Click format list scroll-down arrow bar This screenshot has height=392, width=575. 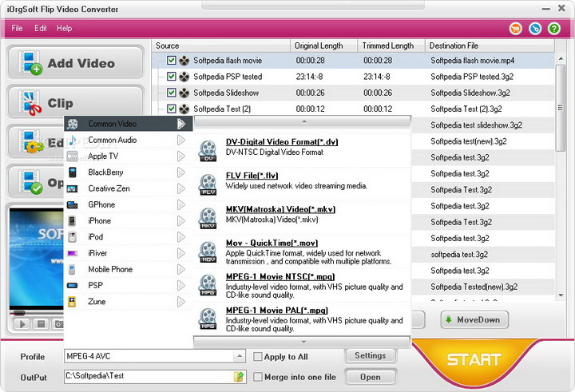point(302,342)
